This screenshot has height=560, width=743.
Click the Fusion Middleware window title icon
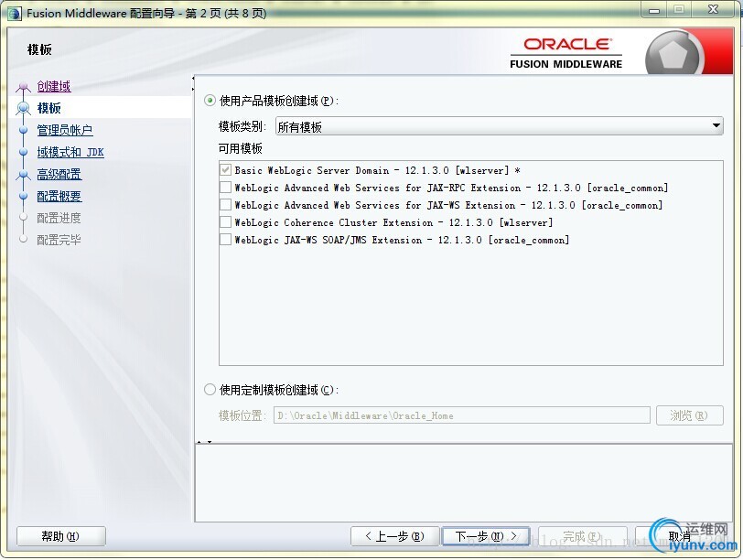tap(15, 13)
